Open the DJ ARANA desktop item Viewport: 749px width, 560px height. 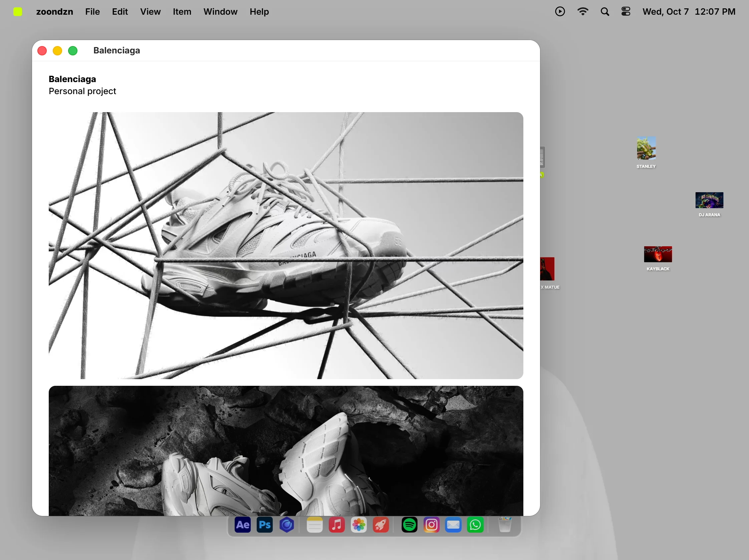[709, 205]
